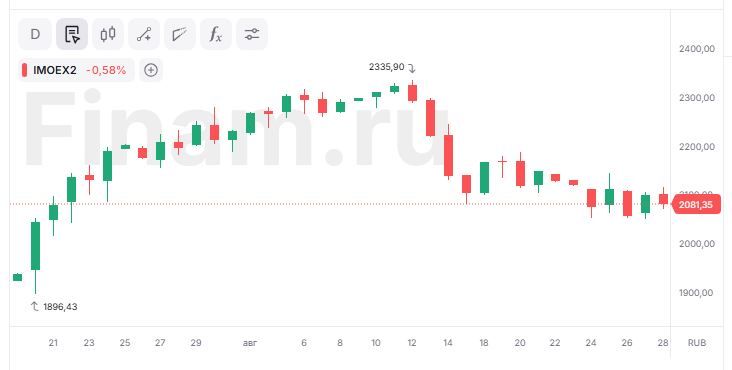Image resolution: width=732 pixels, height=370 pixels.
Task: Click the 2400,00 price axis label
Action: pyautogui.click(x=697, y=49)
